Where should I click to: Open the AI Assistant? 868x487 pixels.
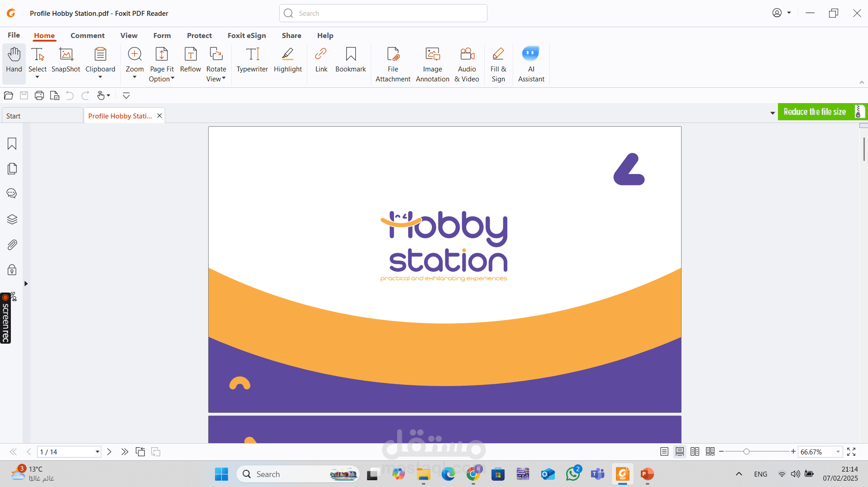click(531, 65)
